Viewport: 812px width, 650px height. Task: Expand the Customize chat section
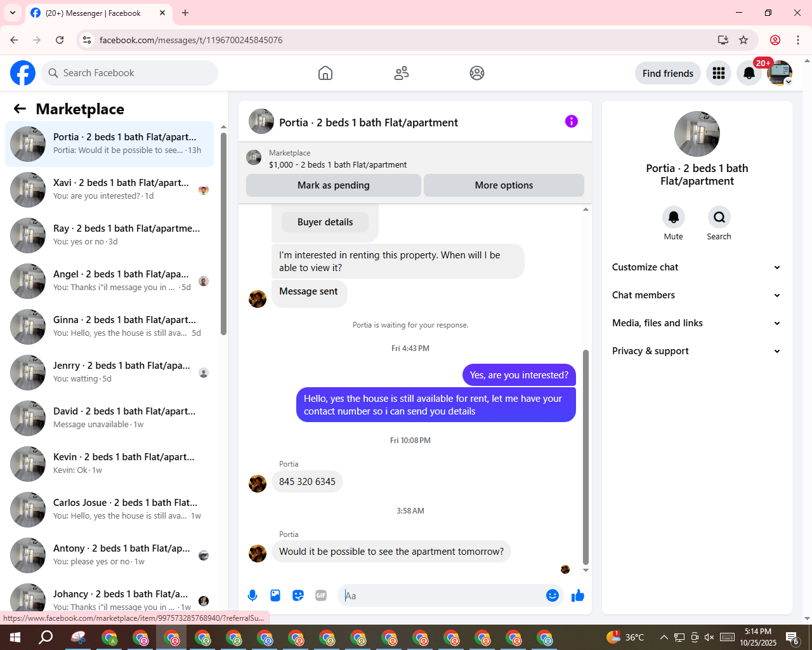pos(697,267)
